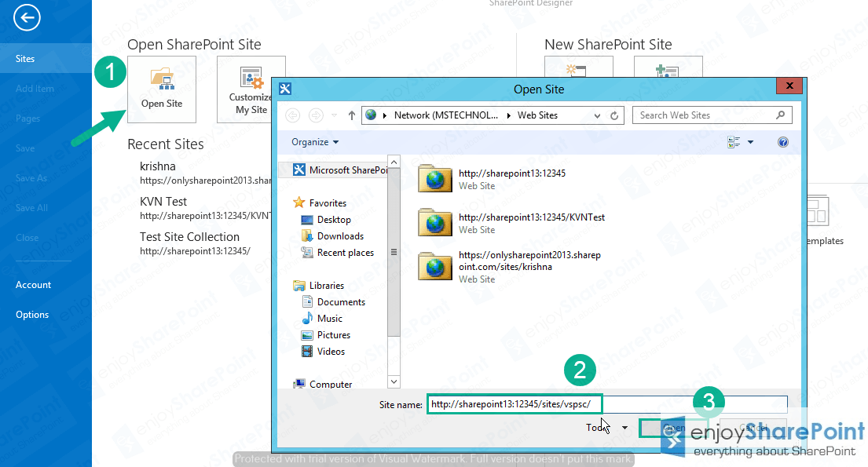Expand the address bar history dropdown
This screenshot has width=868, height=467.
point(597,115)
